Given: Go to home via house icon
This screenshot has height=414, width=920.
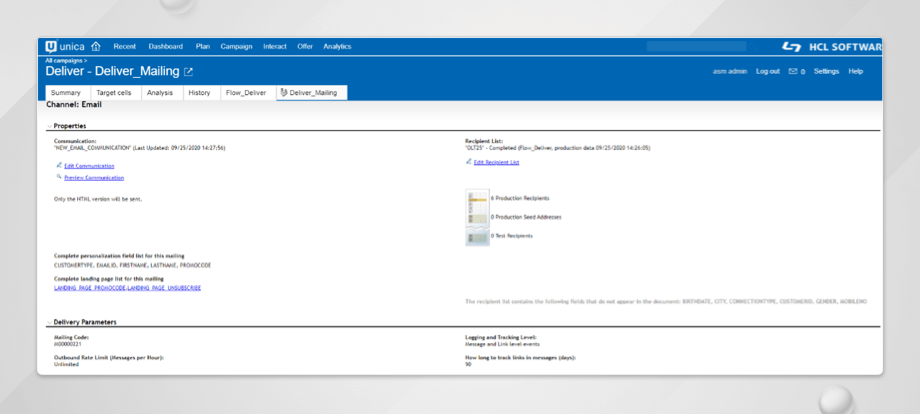Looking at the screenshot, I should tap(96, 46).
